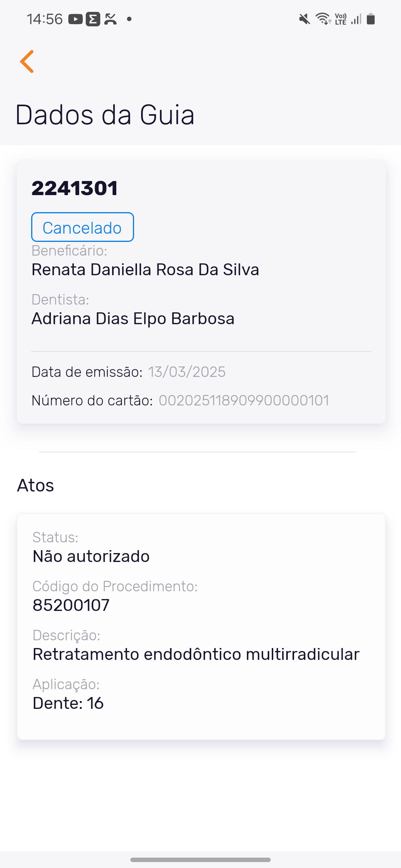The height and width of the screenshot is (868, 401).
Task: Tap the Cancelado status badge
Action: click(x=82, y=227)
